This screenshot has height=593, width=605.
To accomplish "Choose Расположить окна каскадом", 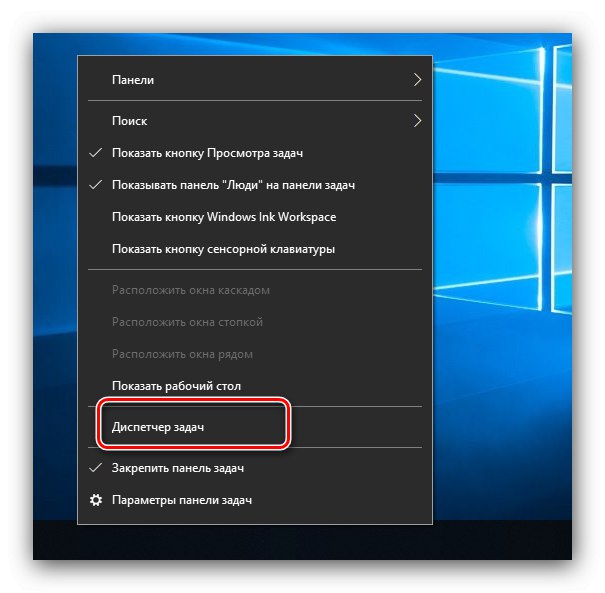I will pos(255,290).
